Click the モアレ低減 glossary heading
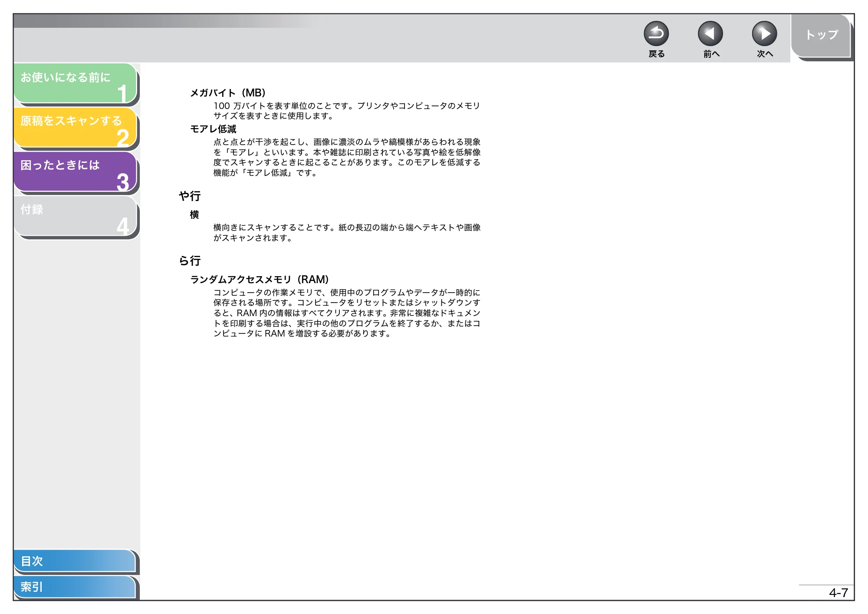 (x=213, y=129)
